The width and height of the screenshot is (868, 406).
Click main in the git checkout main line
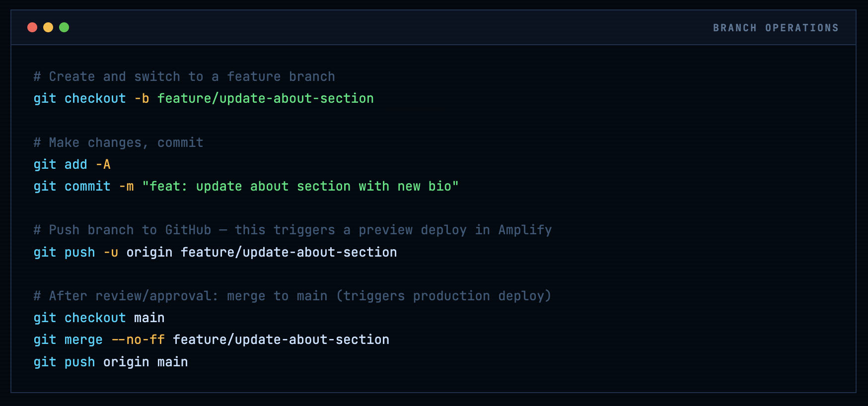point(149,318)
